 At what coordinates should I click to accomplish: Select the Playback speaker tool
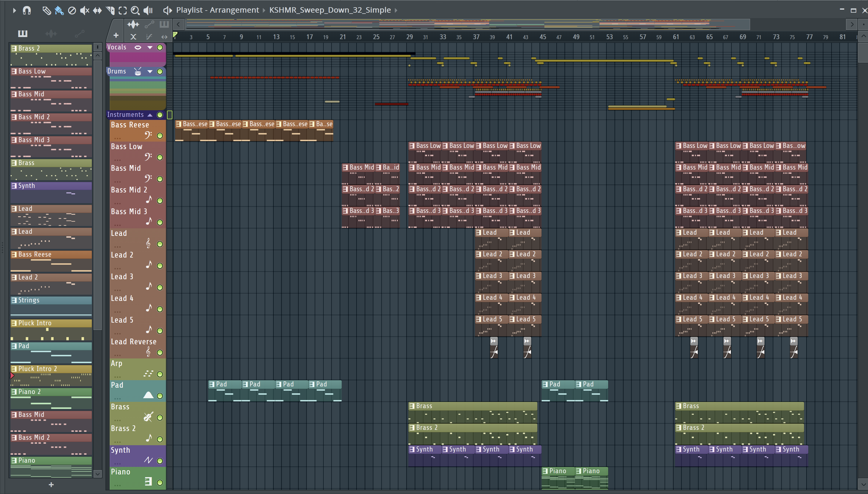(148, 11)
